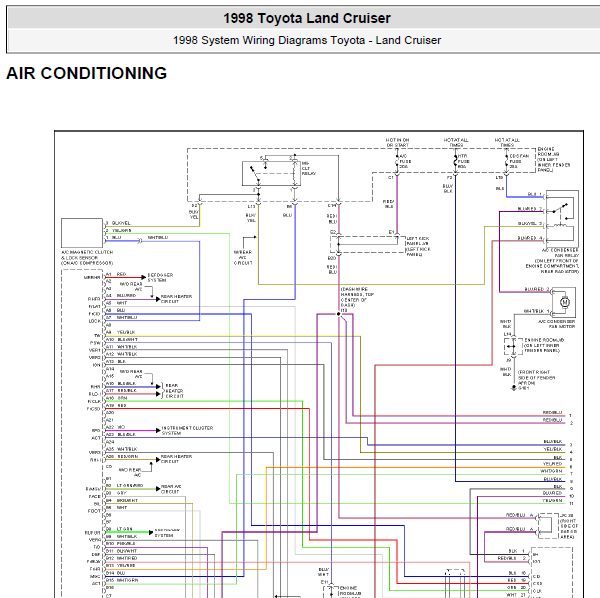The image size is (600, 598).
Task: Click "REAR A/C CIRCUIT" next to B2 LT GRN/RED
Action: 171,489
